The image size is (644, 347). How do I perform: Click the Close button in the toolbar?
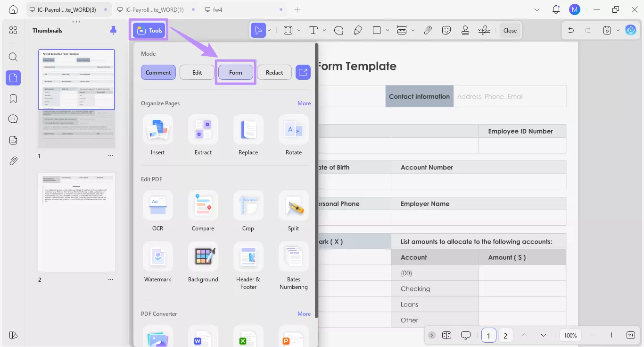coord(510,30)
